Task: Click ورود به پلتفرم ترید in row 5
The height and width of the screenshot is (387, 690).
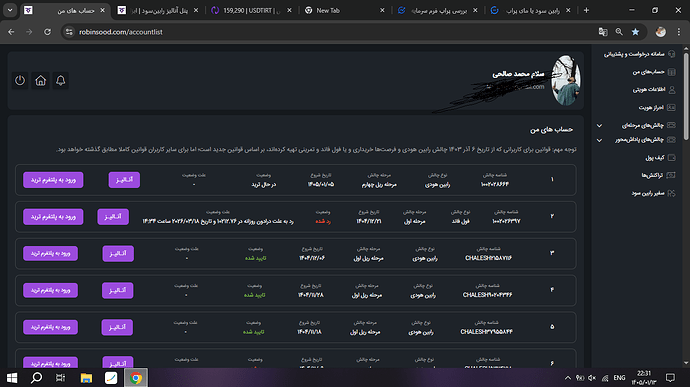Action: (51, 328)
